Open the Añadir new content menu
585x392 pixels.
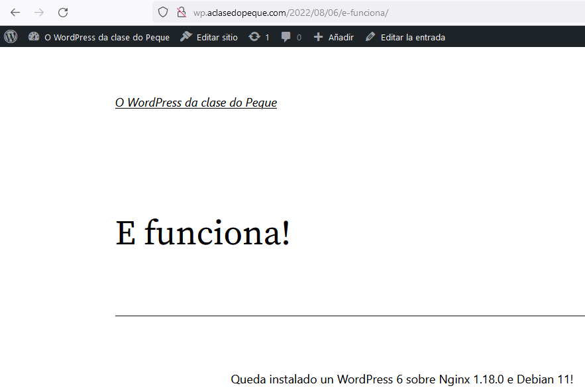(341, 37)
